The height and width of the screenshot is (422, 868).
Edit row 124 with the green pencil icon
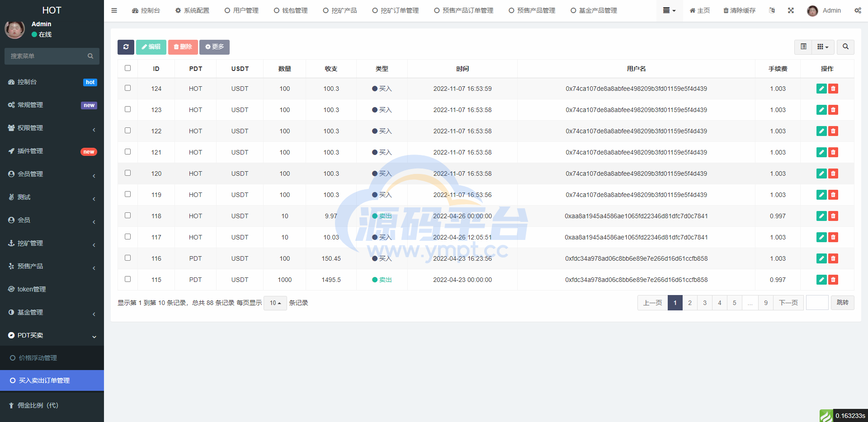821,89
